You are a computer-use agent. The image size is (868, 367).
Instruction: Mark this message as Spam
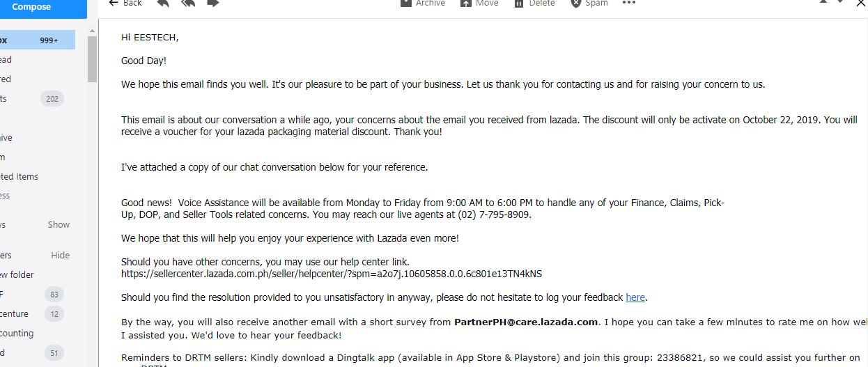(589, 3)
